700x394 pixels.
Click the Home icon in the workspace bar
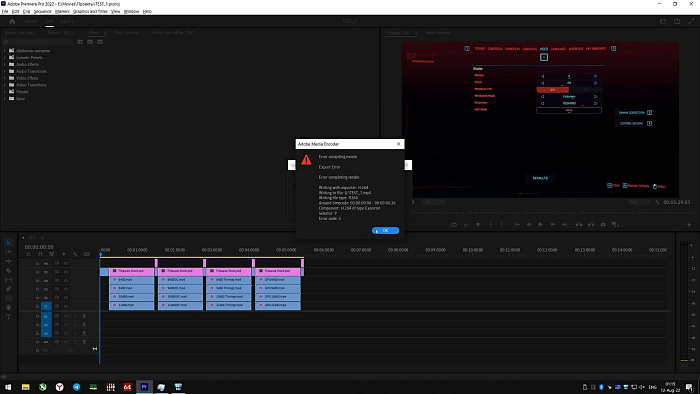point(12,21)
